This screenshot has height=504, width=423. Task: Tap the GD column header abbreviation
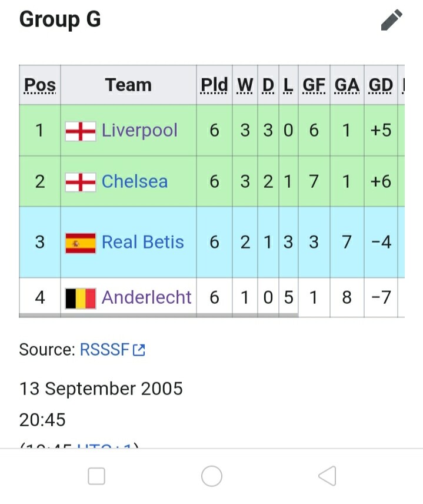point(381,85)
